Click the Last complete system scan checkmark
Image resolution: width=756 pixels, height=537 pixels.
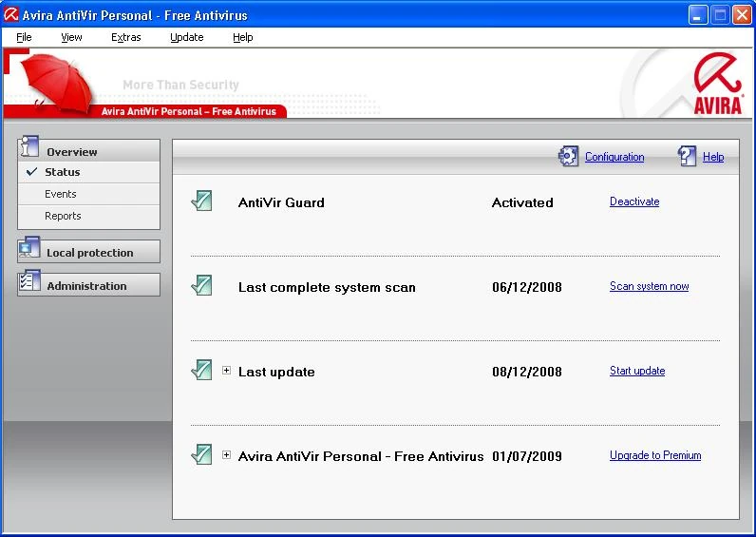[x=201, y=285]
